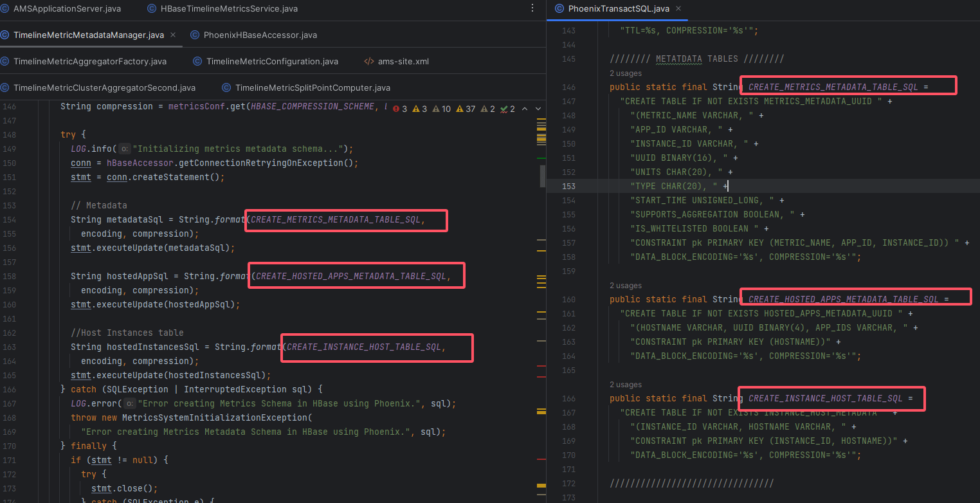This screenshot has width=980, height=503.
Task: Click the stmt.close() call
Action: [x=122, y=488]
